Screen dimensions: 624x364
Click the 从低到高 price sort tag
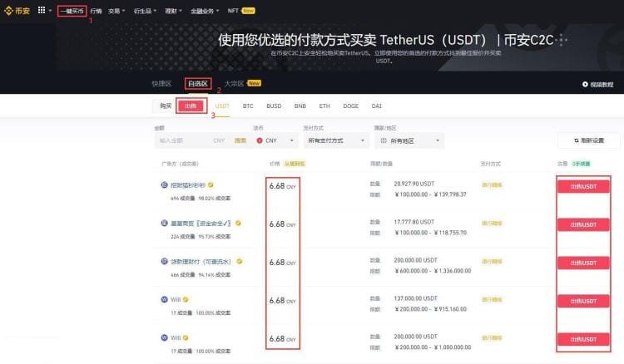pyautogui.click(x=295, y=164)
